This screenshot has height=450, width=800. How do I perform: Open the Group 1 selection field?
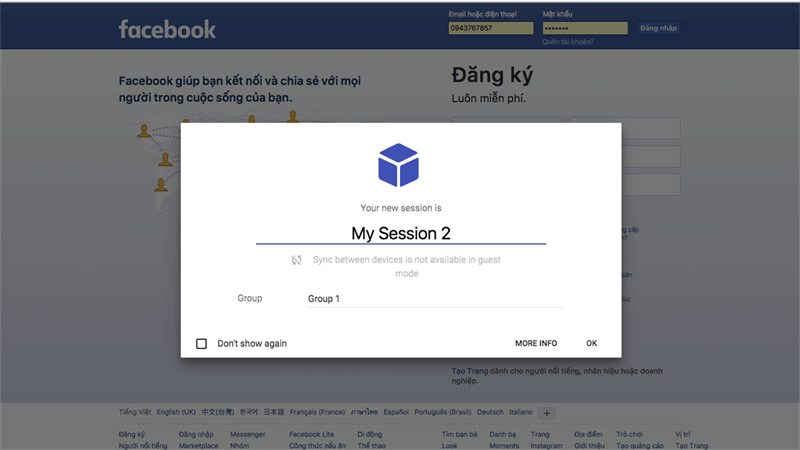pyautogui.click(x=436, y=298)
